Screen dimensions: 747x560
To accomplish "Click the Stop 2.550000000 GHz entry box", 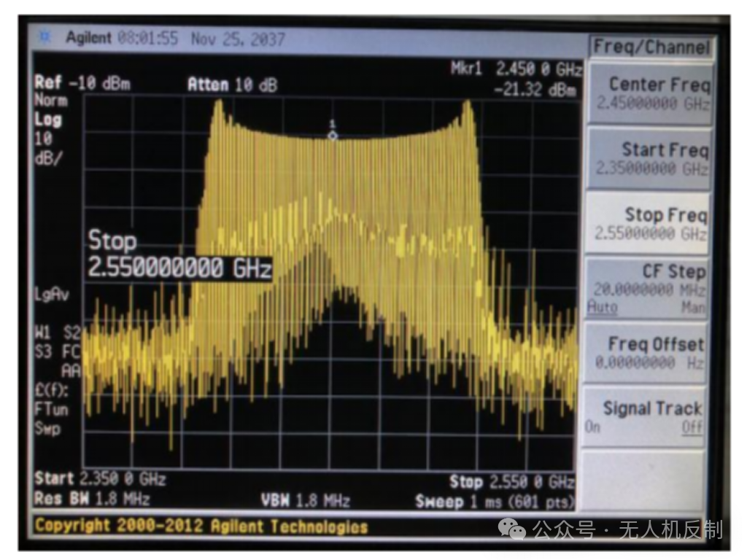I will point(179,254).
